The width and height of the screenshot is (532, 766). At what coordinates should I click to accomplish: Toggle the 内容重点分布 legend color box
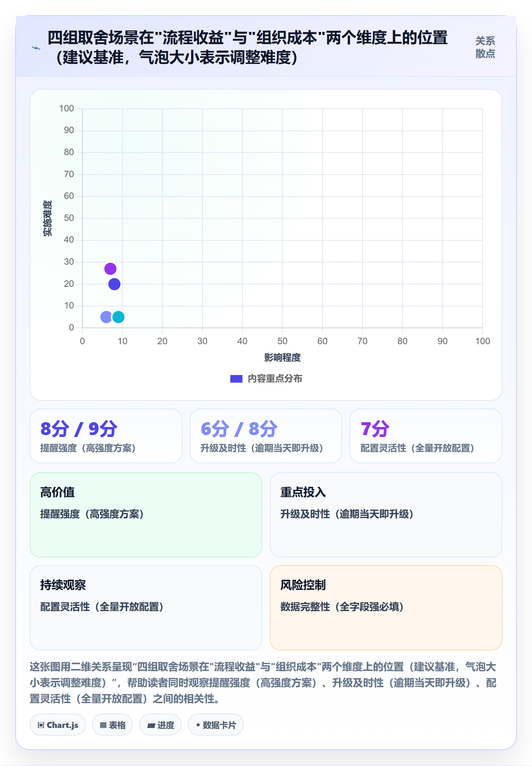[x=236, y=379]
